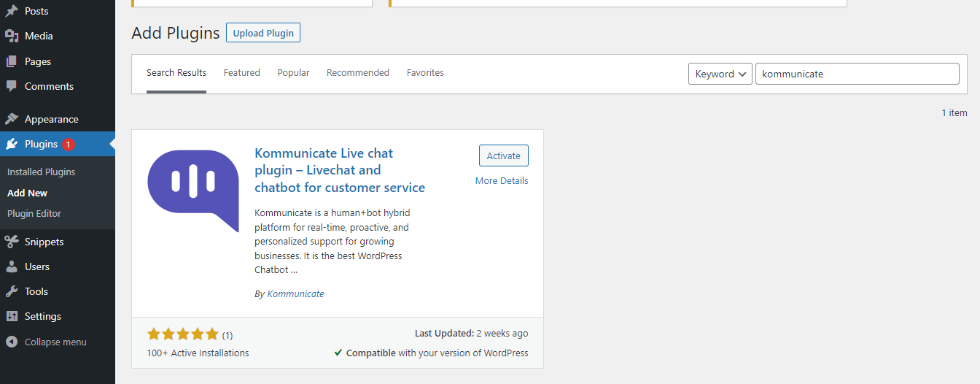
Task: Switch to the Recommended tab
Action: [x=358, y=73]
